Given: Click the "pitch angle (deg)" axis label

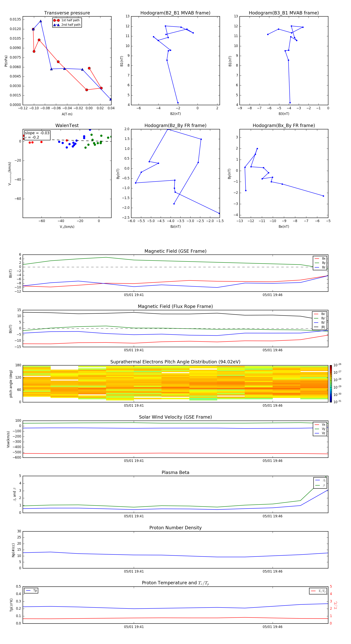Looking at the screenshot, I should click(x=11, y=384).
